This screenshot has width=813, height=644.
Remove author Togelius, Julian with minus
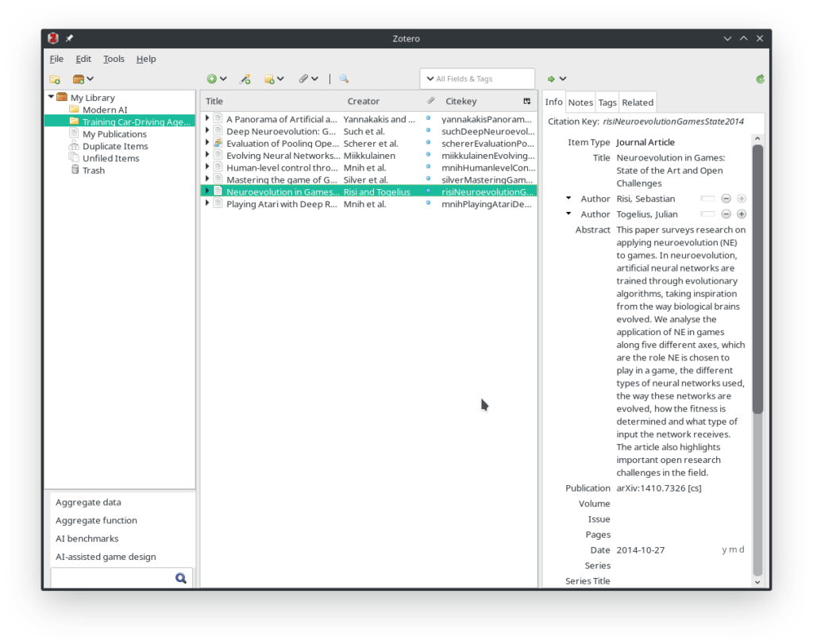[x=726, y=214]
